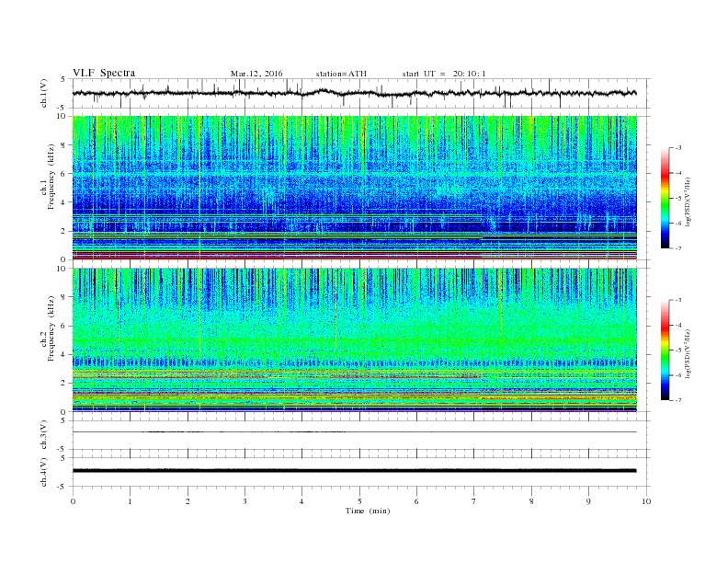
Task: Click the "-5" label on ch.1 colorbar
Action: click(x=677, y=199)
